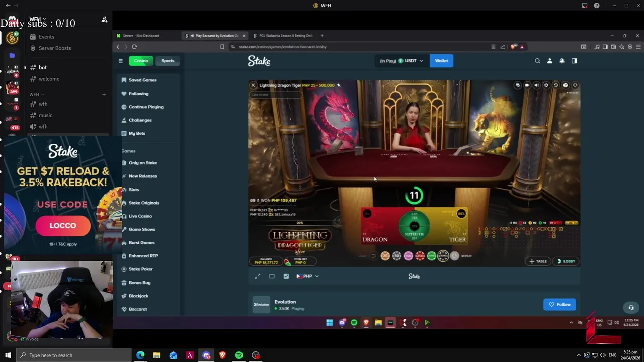Open Following in sidebar

click(138, 94)
